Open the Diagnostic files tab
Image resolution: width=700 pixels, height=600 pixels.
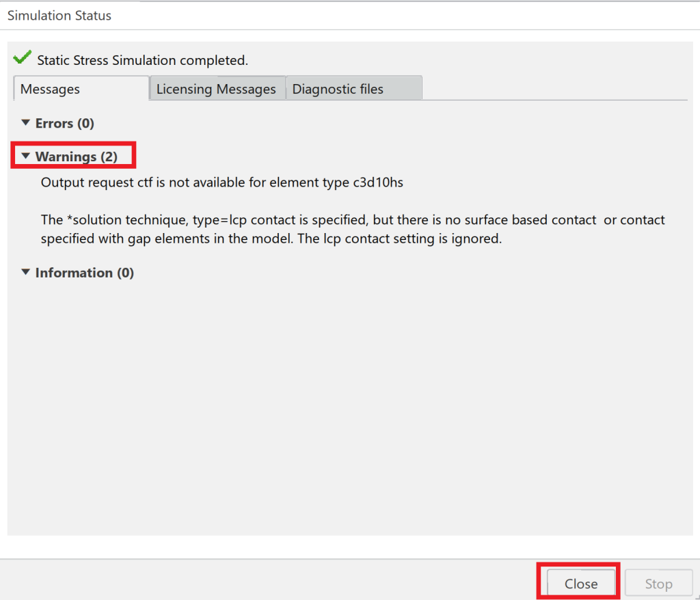(354, 88)
